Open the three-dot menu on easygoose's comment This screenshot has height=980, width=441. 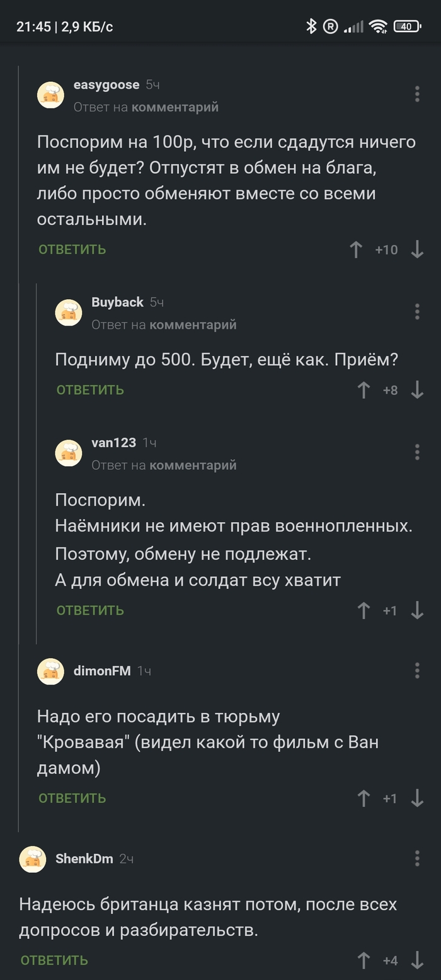pyautogui.click(x=416, y=93)
